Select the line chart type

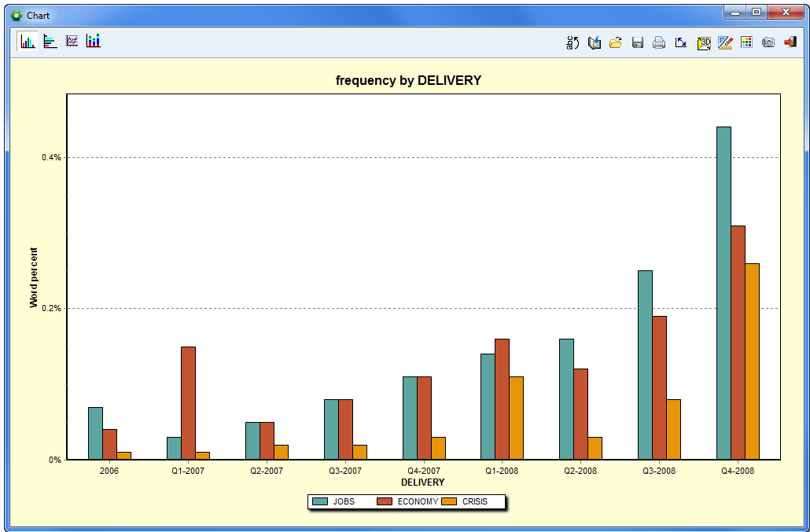pos(72,42)
